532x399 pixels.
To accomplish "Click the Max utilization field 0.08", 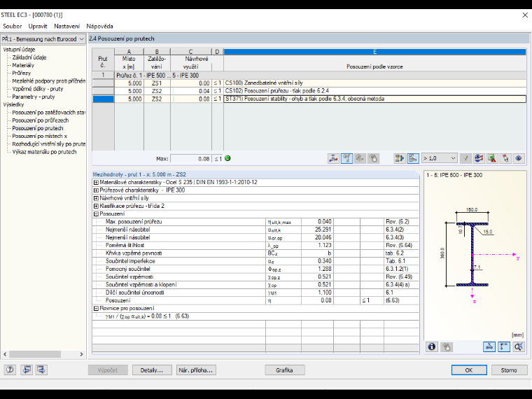I will (190, 158).
